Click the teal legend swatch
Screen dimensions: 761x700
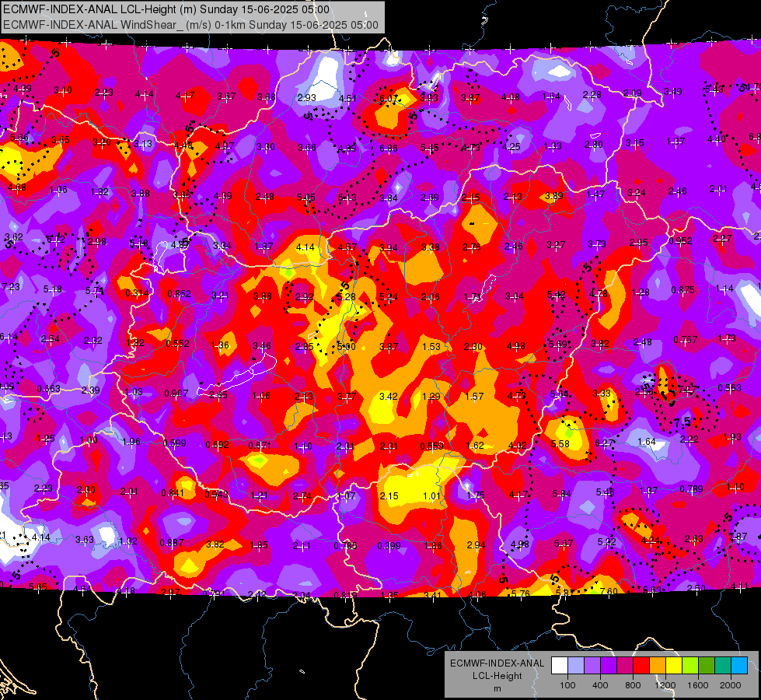(723, 666)
